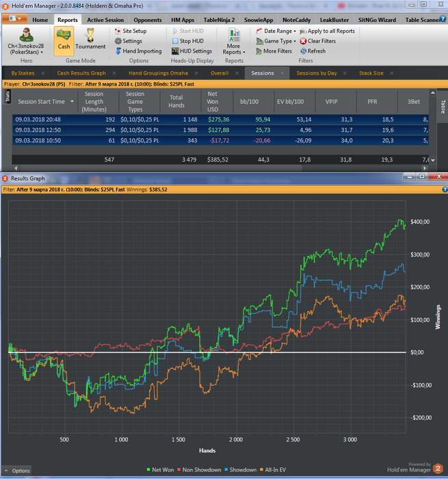Switch to By Stakes report tab

pos(23,73)
